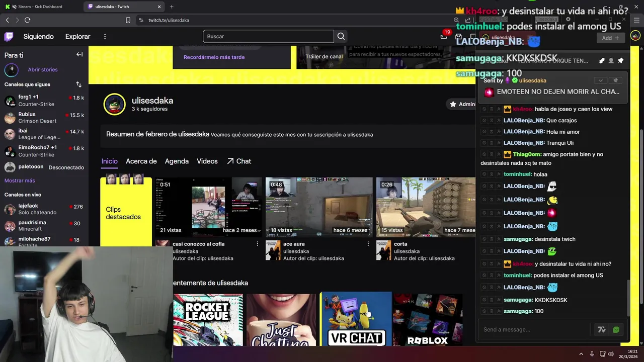Open paletooon offline channel in the sidebar
The width and height of the screenshot is (644, 362).
(x=44, y=167)
